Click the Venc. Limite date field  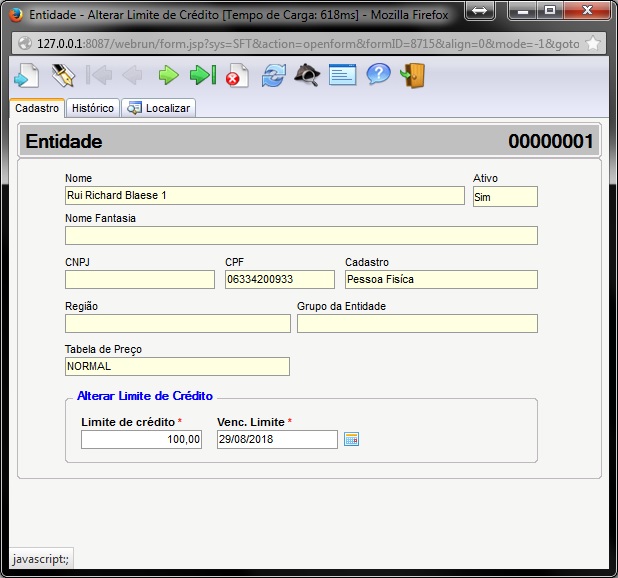pos(277,439)
